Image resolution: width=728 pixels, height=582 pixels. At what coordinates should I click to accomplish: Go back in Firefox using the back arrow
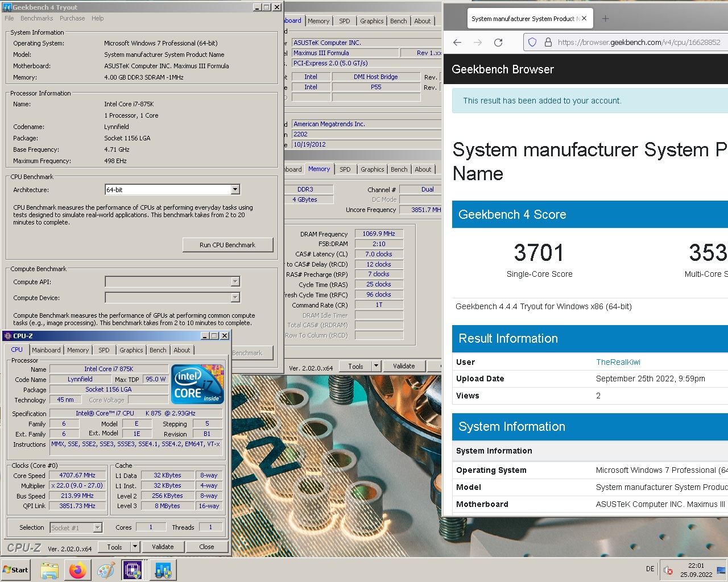457,42
